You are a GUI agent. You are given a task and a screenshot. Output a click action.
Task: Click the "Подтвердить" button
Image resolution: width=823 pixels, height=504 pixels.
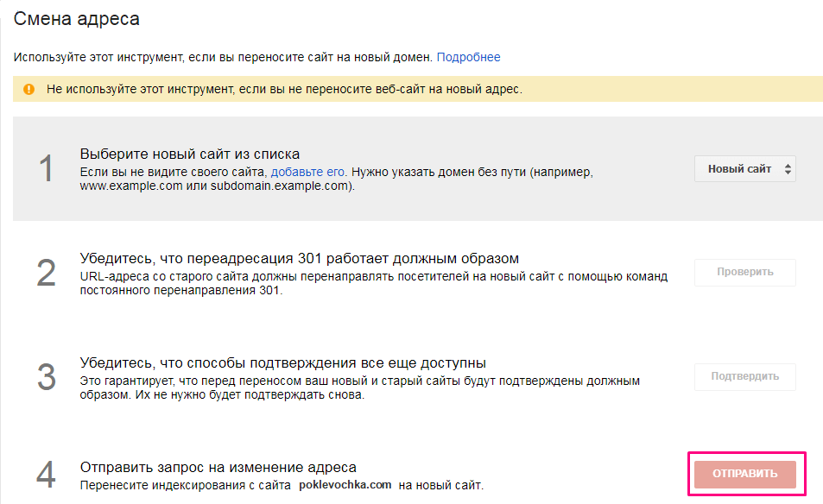tap(744, 376)
